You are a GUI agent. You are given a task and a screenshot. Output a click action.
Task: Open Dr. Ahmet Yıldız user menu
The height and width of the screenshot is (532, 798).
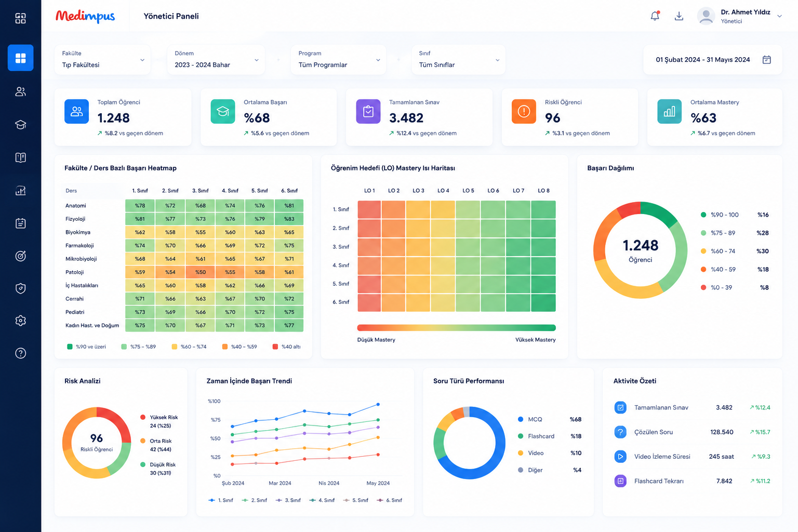pos(740,16)
